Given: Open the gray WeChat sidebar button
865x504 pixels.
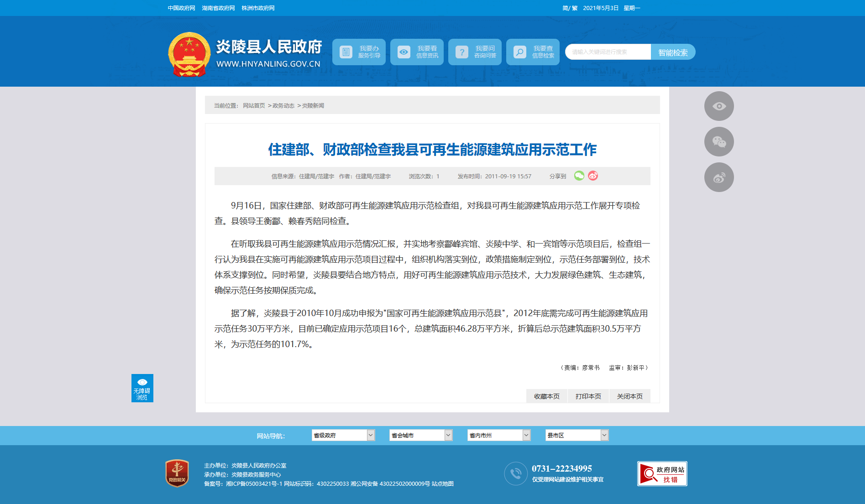Looking at the screenshot, I should point(719,142).
